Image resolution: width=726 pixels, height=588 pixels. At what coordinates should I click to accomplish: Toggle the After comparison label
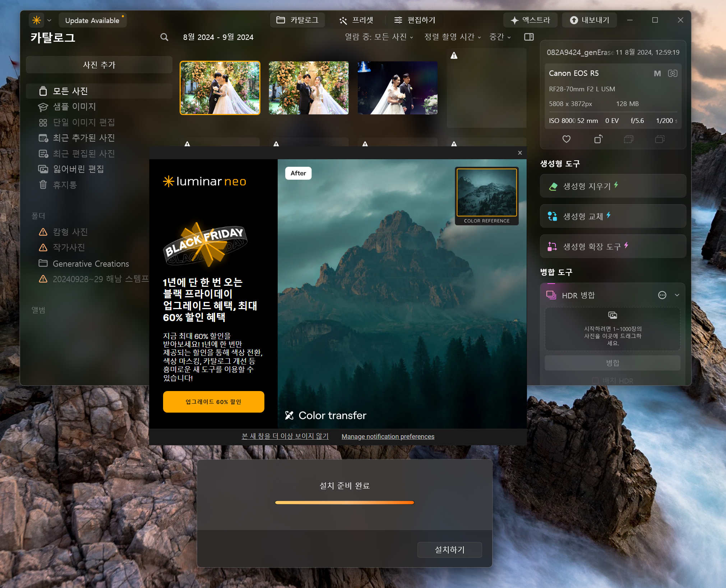[x=298, y=173]
